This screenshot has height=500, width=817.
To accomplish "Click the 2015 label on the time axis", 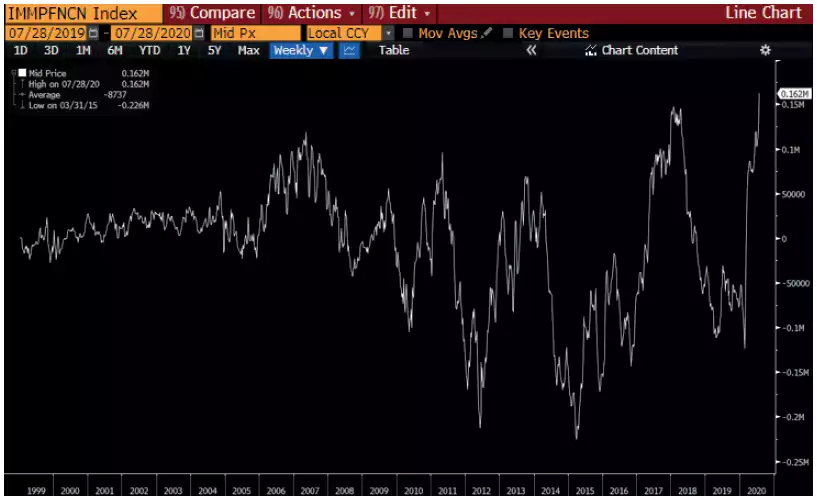I will [x=585, y=491].
